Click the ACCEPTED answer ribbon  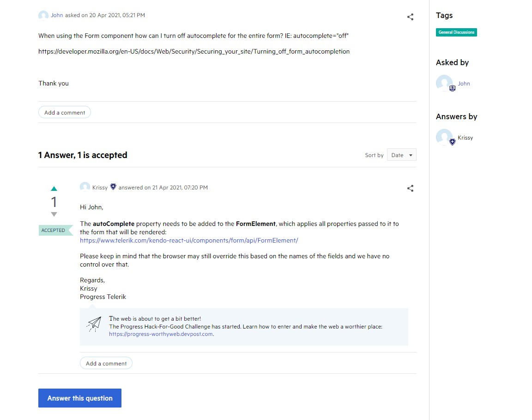(55, 230)
